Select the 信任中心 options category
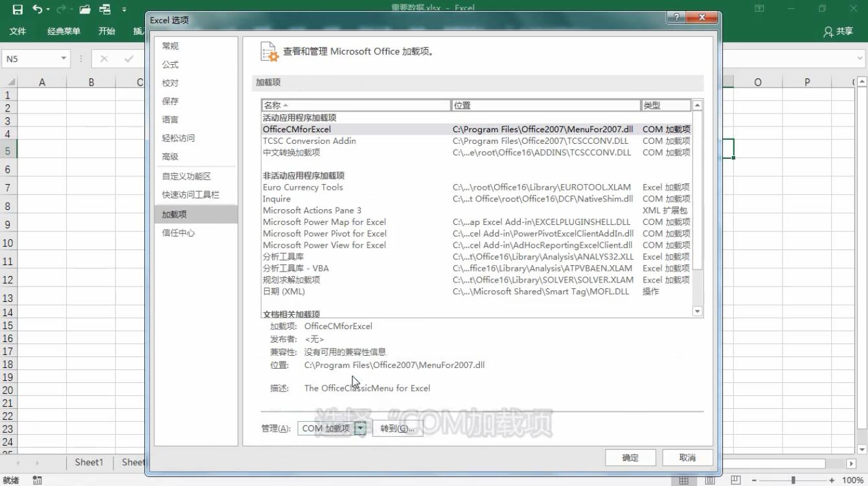Screen dimensions: 868x486 196,233
